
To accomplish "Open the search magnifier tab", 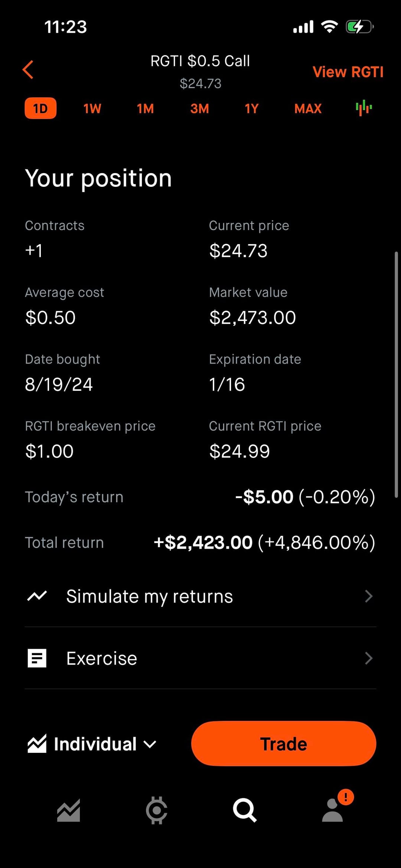I will point(244,810).
